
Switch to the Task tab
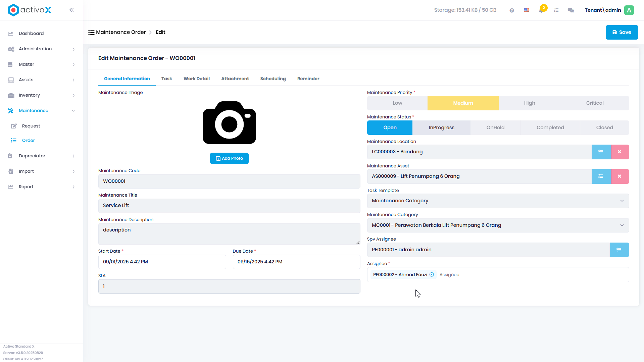click(x=167, y=79)
